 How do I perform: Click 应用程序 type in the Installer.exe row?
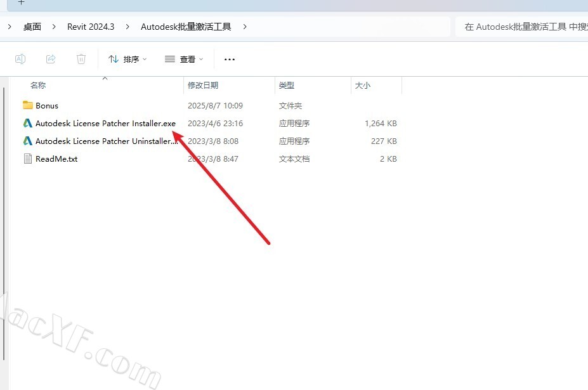294,123
